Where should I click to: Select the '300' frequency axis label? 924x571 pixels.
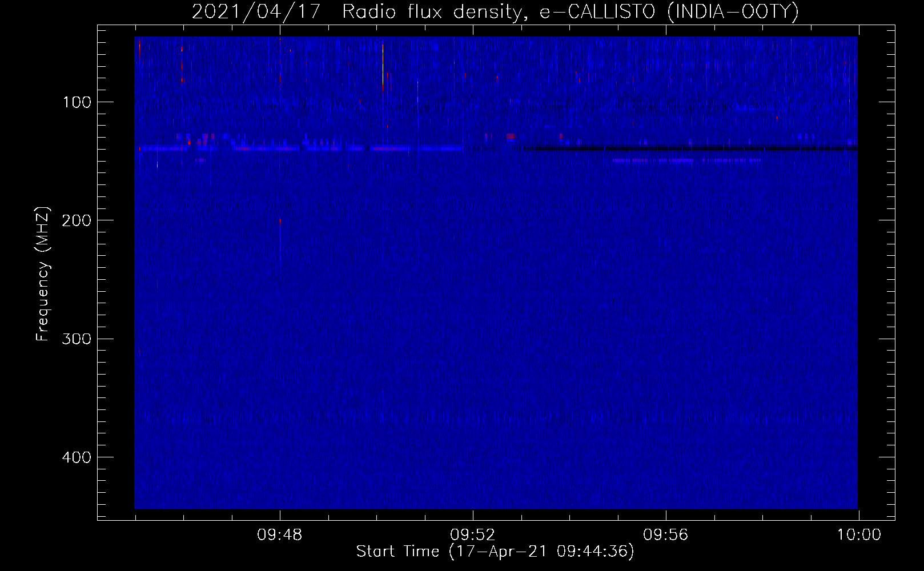pos(77,339)
